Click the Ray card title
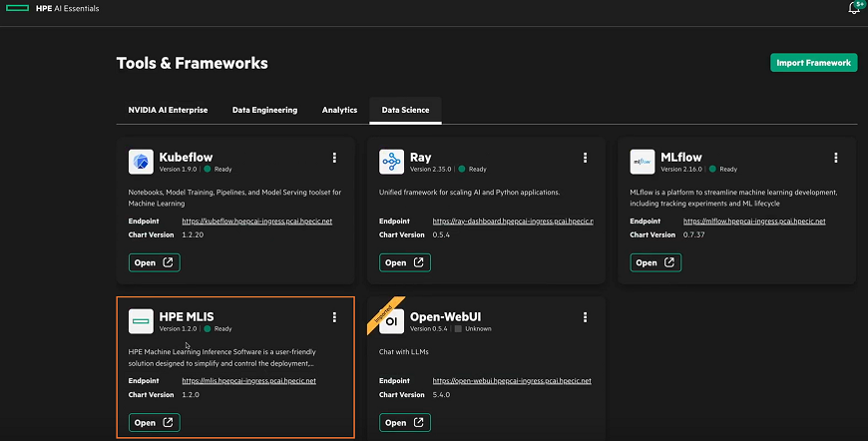868x441 pixels. point(421,158)
